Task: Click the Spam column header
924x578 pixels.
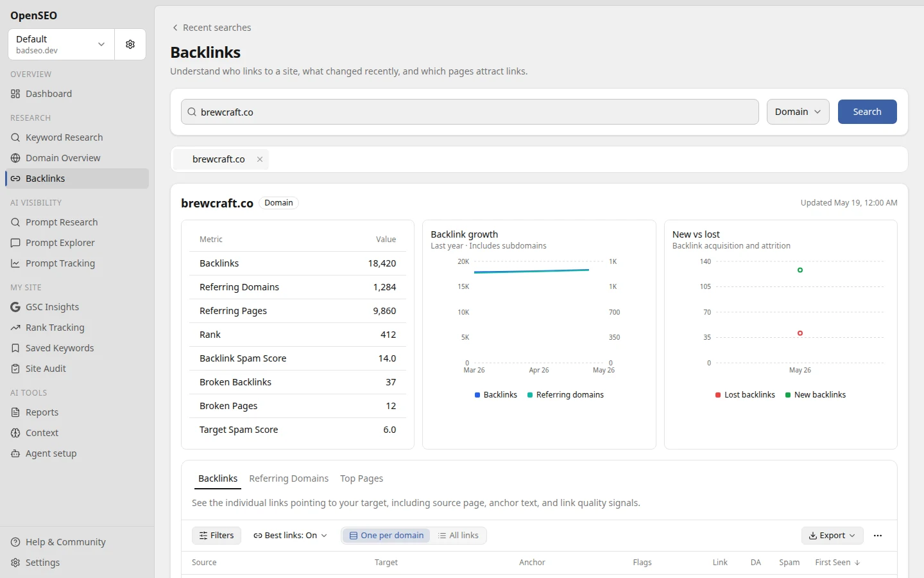Action: tap(789, 563)
